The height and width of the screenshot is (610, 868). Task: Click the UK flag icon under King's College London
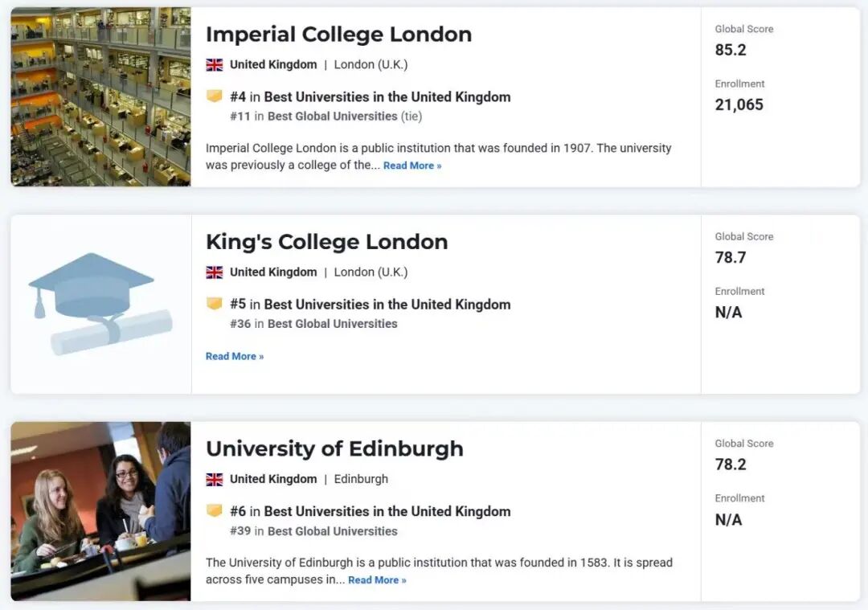(x=214, y=272)
